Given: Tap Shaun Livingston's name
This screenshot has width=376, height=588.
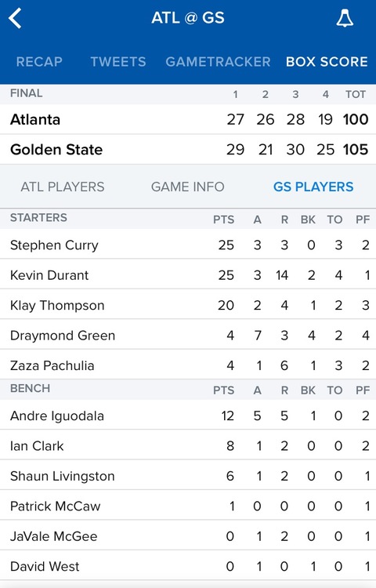Looking at the screenshot, I should point(62,476).
